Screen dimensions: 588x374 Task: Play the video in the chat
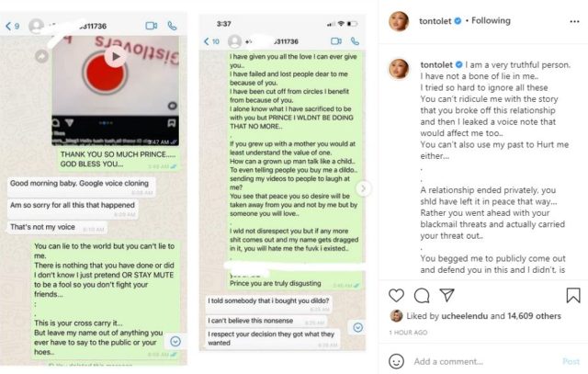(x=116, y=57)
